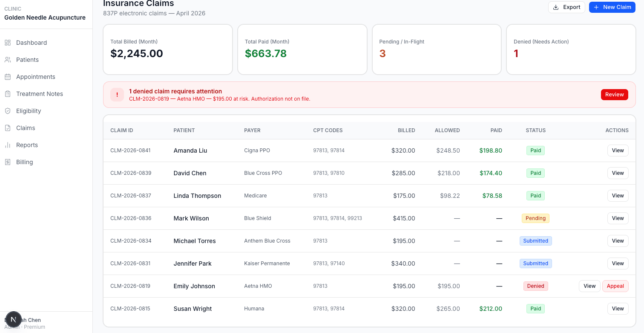
Task: Click the Dashboard grid icon in sidebar
Action: 8,43
